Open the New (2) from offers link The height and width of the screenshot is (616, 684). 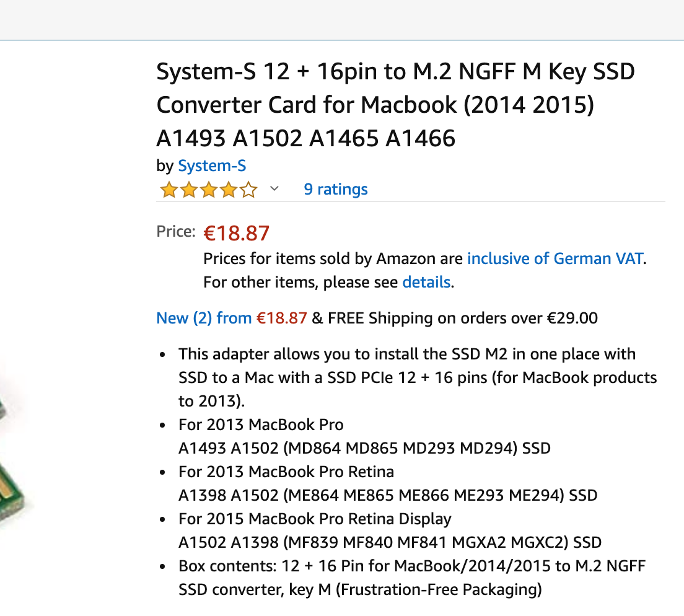[204, 318]
